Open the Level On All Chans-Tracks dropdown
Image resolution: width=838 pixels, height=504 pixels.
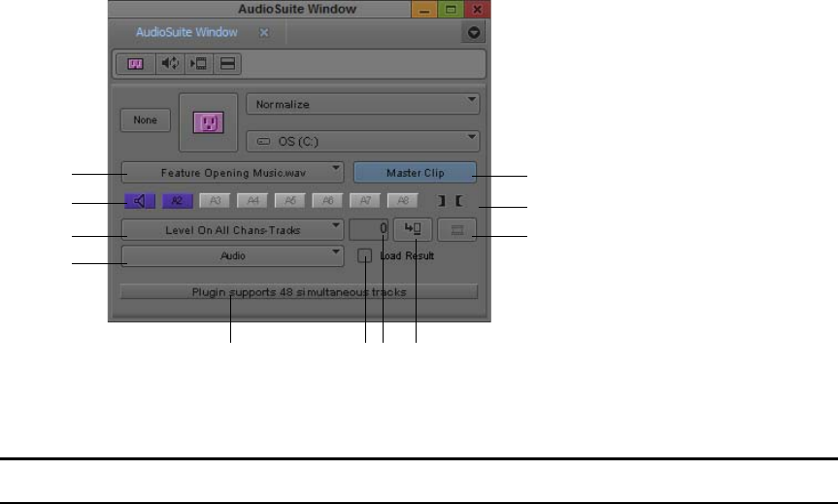point(232,230)
